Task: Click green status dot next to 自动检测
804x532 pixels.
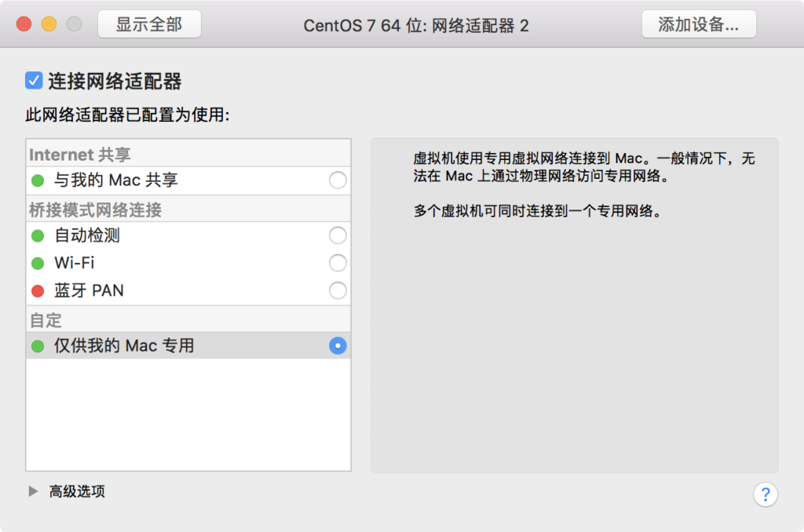Action: tap(38, 235)
